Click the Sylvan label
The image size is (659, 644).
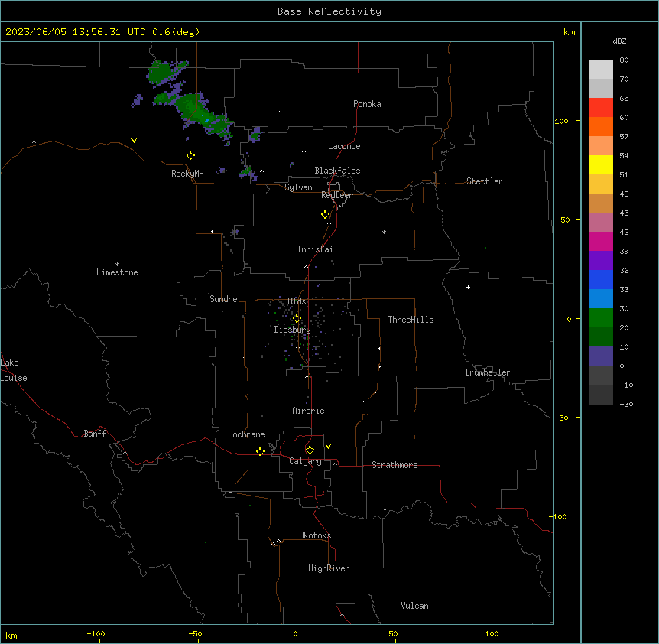click(298, 187)
